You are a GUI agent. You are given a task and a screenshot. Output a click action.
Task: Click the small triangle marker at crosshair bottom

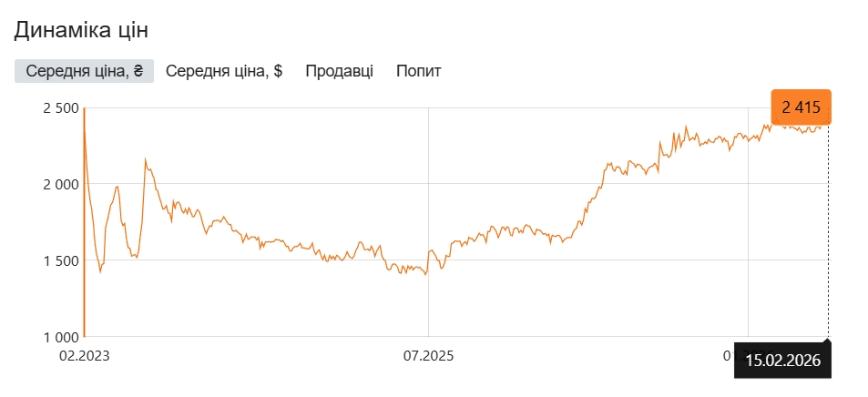[828, 341]
